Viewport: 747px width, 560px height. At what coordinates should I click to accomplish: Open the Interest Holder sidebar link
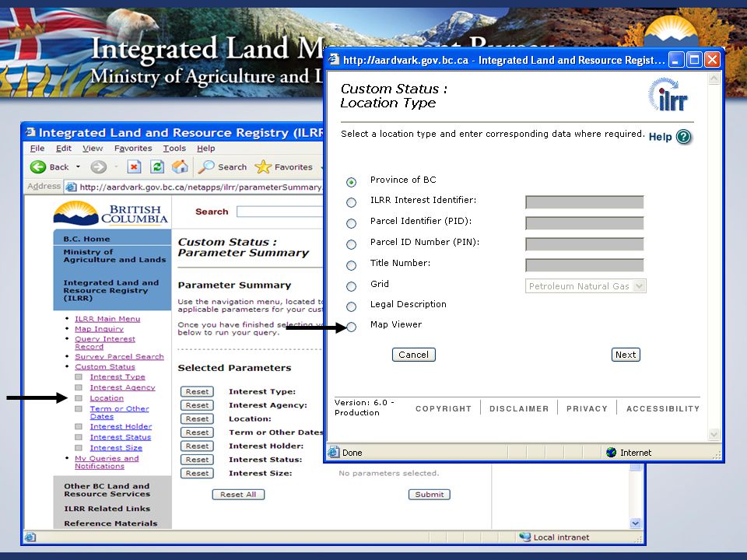[121, 427]
